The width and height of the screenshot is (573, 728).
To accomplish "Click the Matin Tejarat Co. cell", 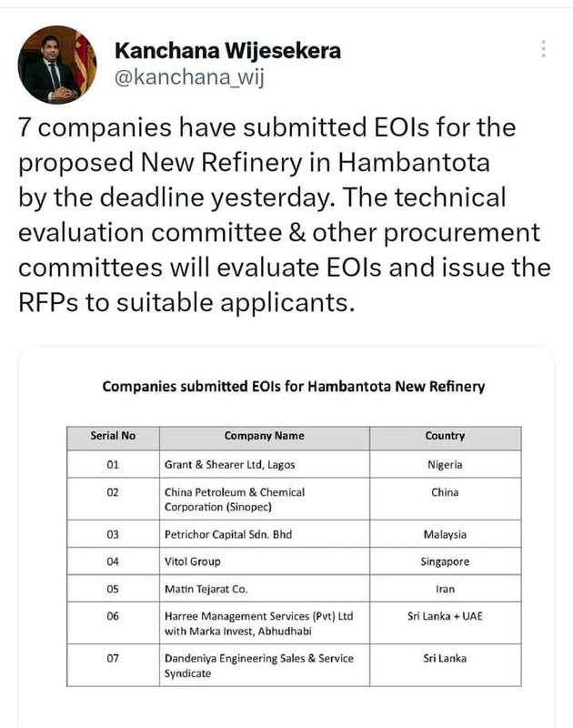I will (x=265, y=589).
